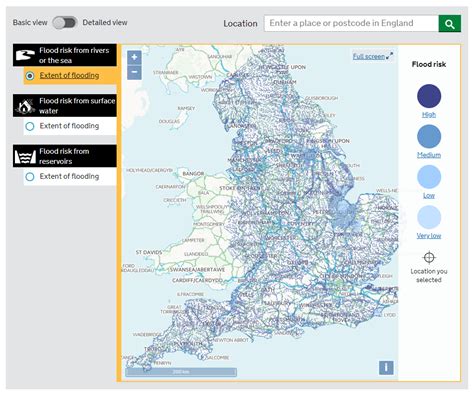Focus the Location place or postcode field
The height and width of the screenshot is (395, 474).
[x=351, y=24]
